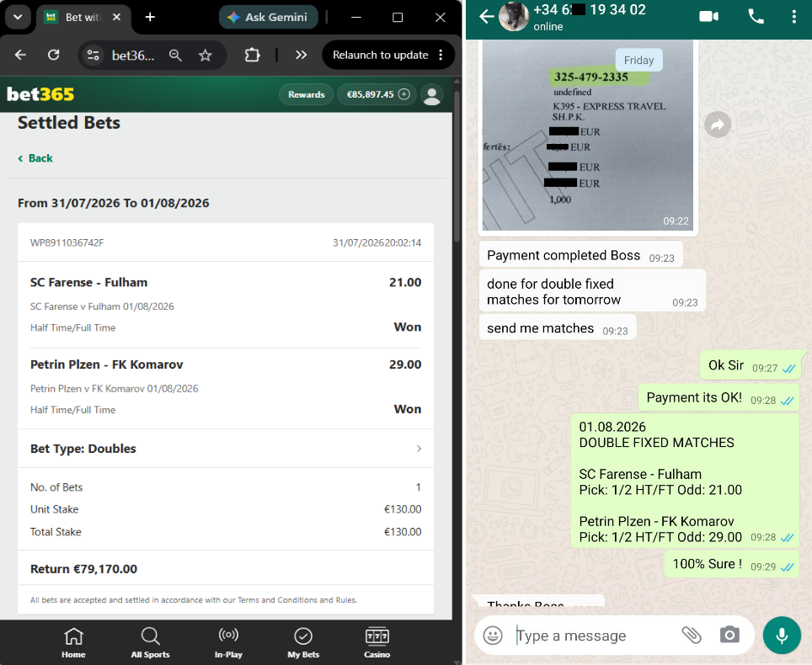Go back in the browser
Screen dimensions: 812x665
click(20, 55)
